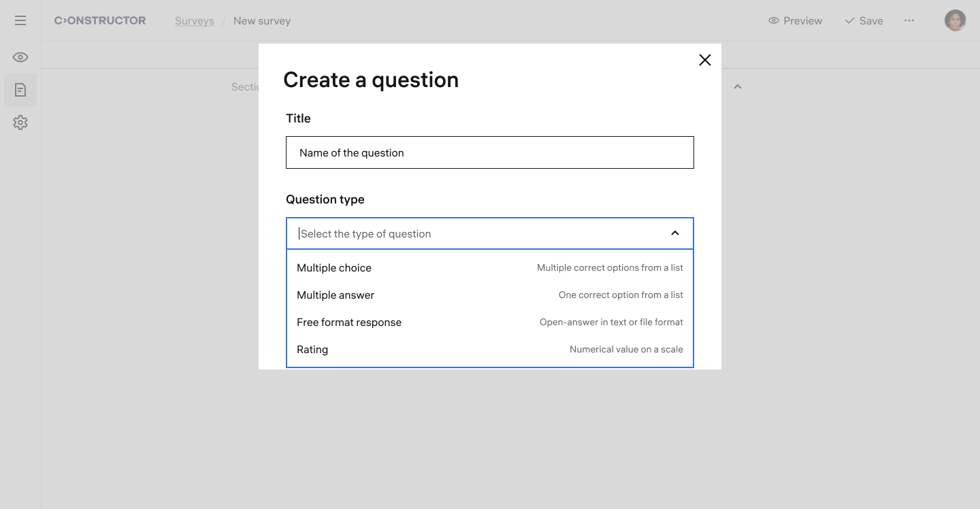
Task: Click the eye icon in left sidebar
Action: 20,57
